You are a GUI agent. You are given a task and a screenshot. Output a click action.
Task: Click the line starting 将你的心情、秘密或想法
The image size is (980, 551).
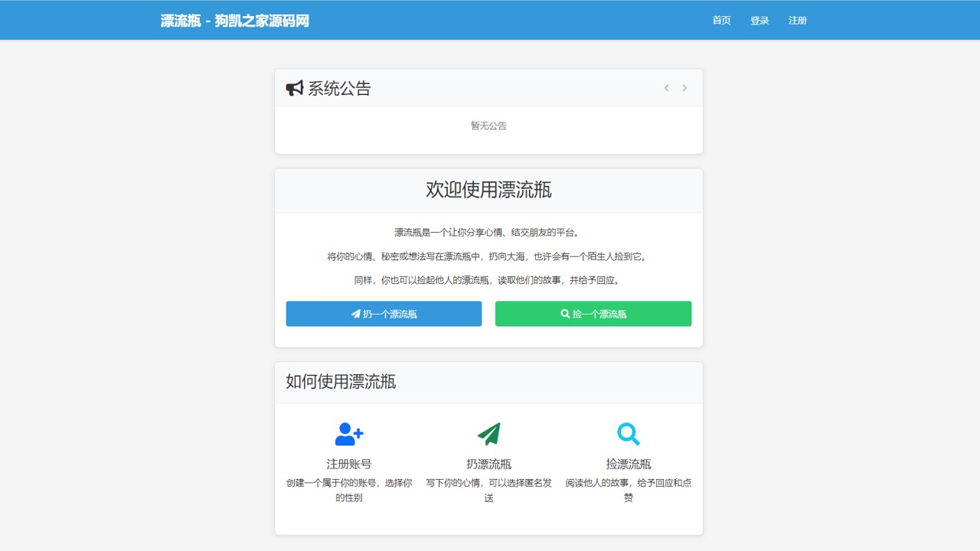click(488, 256)
